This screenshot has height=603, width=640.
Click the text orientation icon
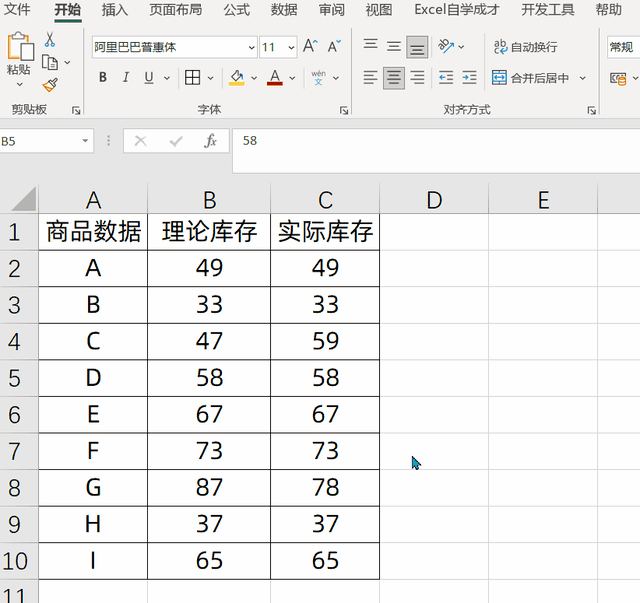446,46
